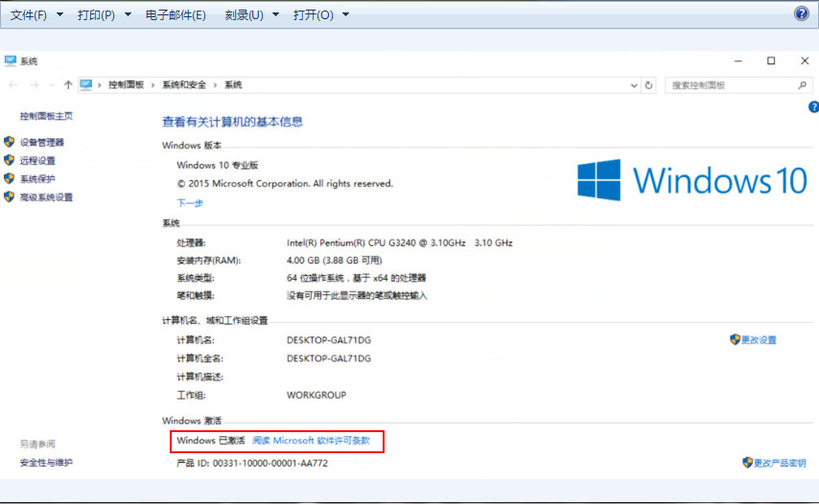The height and width of the screenshot is (504, 819).
Task: Click the magnifier icon in the search box
Action: (804, 85)
